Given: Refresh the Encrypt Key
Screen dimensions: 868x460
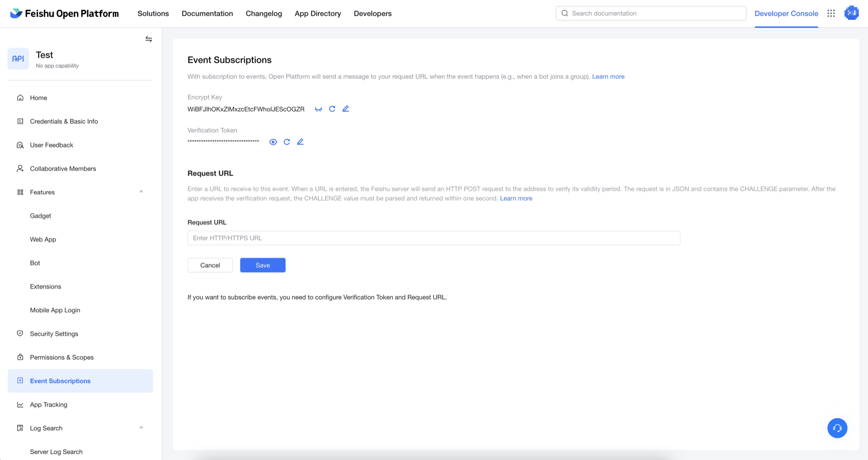Looking at the screenshot, I should coord(332,109).
